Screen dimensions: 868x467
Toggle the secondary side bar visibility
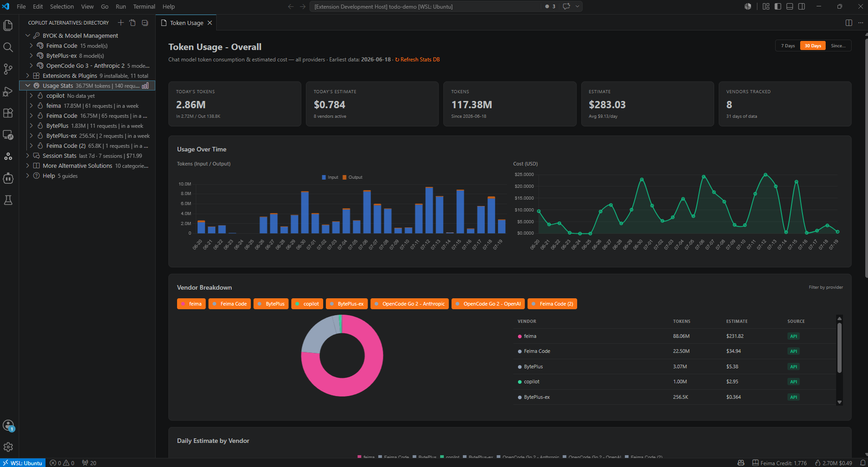(802, 6)
